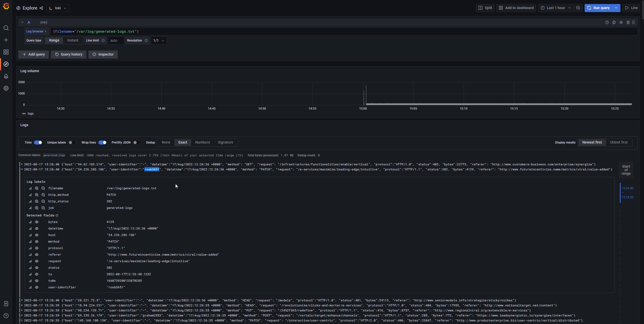The width and height of the screenshot is (644, 324).
Task: Turn off the Time toggle
Action: 38,143
